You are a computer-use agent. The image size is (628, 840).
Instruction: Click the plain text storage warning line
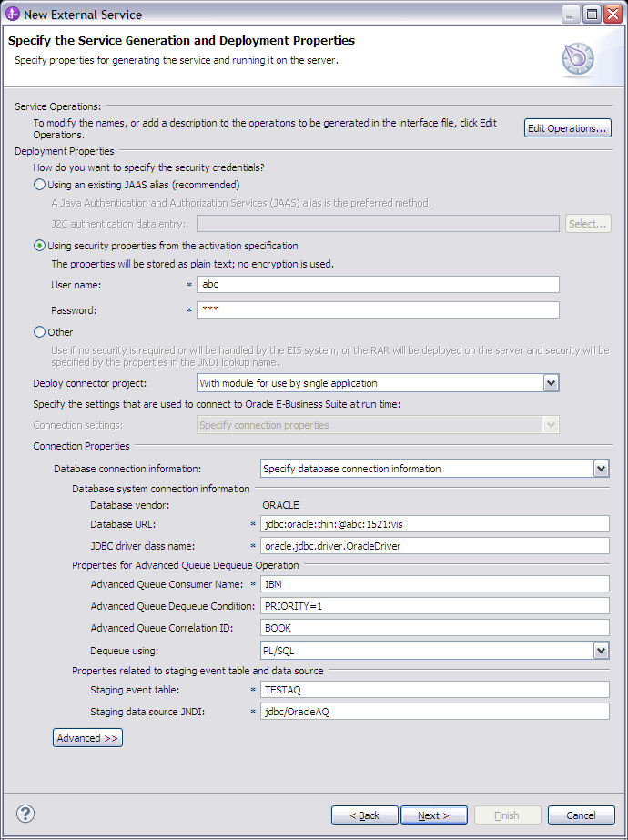pos(192,264)
